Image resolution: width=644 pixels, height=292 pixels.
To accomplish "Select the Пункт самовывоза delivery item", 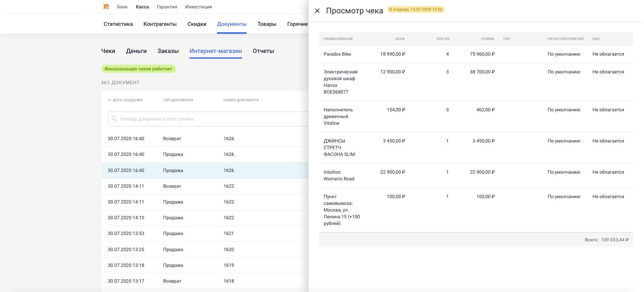I will click(342, 210).
